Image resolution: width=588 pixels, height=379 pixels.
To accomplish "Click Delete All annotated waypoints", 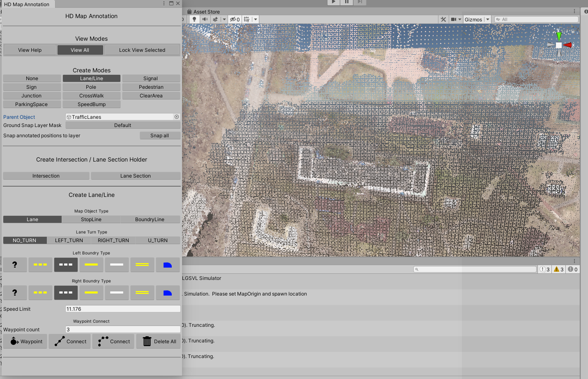I will (158, 341).
